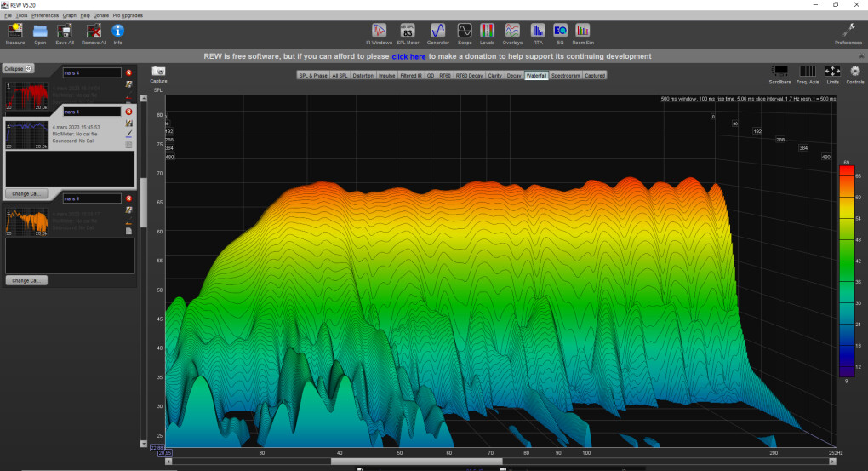Open the SPL Meter tool
Viewport: 868px width, 471px height.
(x=407, y=31)
